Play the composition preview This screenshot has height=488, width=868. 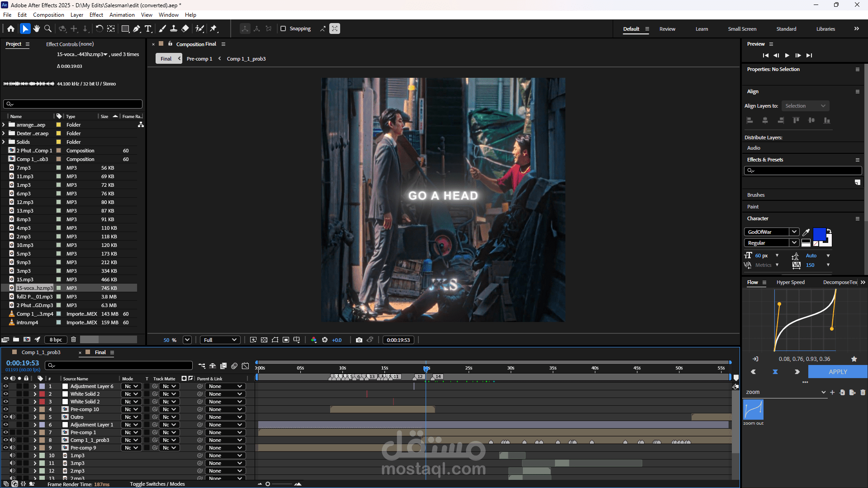pos(787,55)
